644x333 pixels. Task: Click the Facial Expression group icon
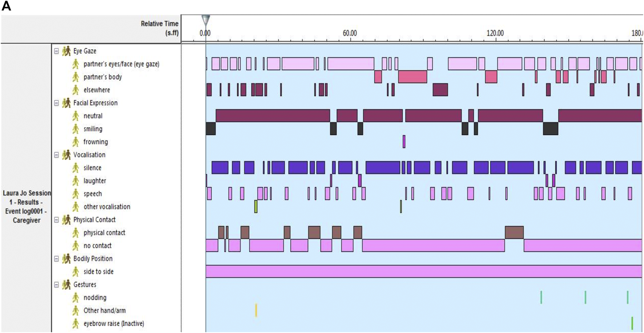pyautogui.click(x=66, y=103)
